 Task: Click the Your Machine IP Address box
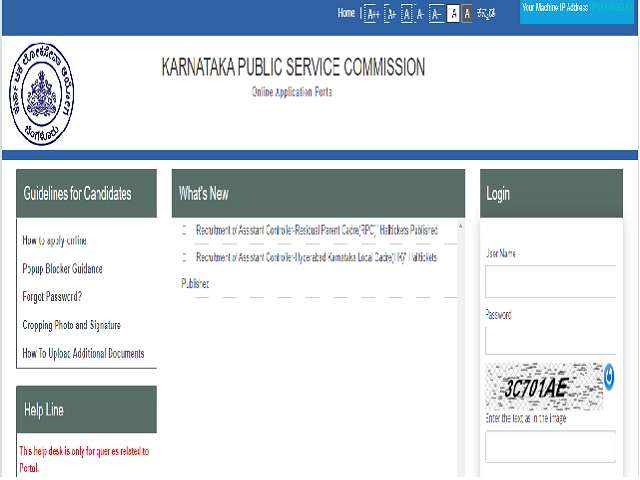coord(577,12)
